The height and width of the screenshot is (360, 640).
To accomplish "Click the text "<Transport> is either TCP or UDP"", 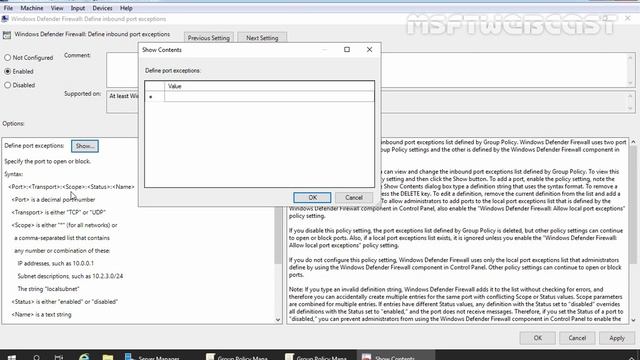I will [x=58, y=212].
